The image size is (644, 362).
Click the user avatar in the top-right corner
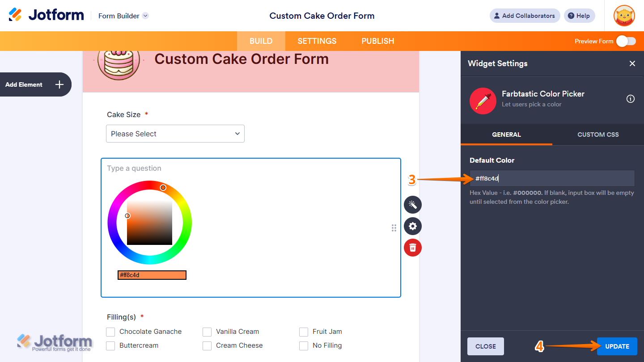[624, 16]
